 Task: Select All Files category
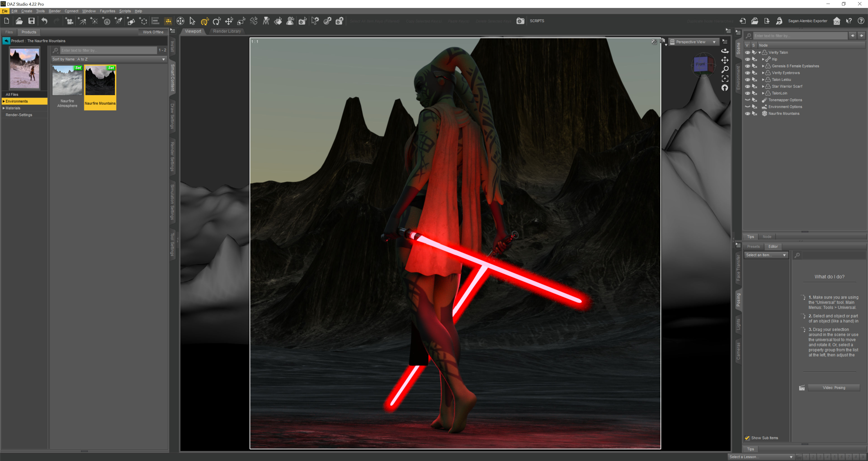click(25, 94)
